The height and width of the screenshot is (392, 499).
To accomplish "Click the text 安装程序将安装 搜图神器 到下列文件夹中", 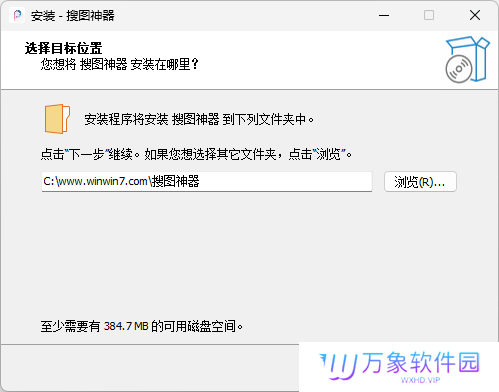I will point(199,119).
